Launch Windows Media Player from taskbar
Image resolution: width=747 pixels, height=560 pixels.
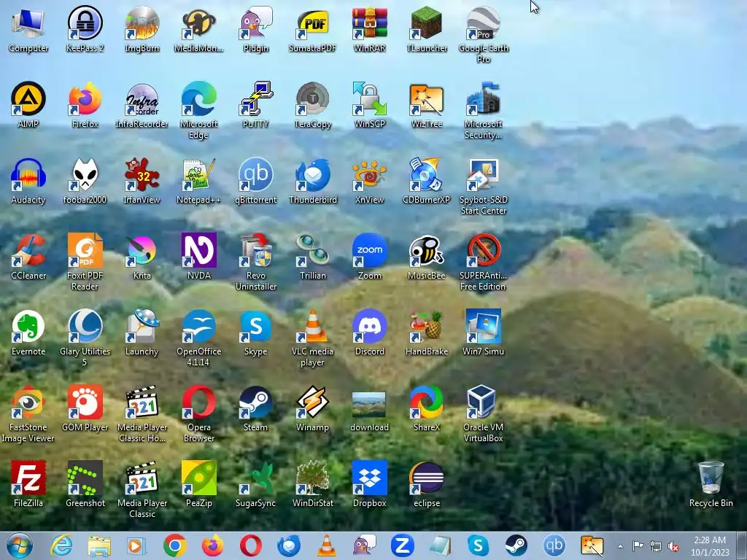pos(136,545)
